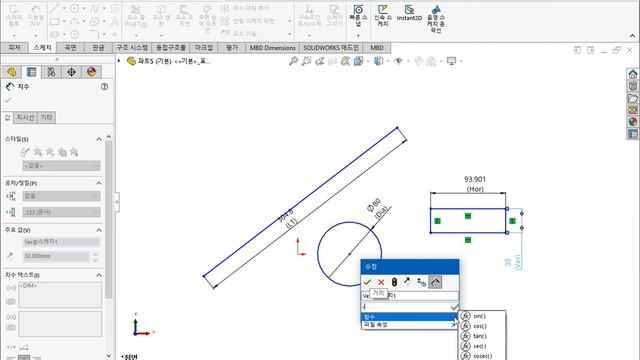
Task: Open SOLIDWORKS Resources home icon in task pane
Action: [633, 74]
